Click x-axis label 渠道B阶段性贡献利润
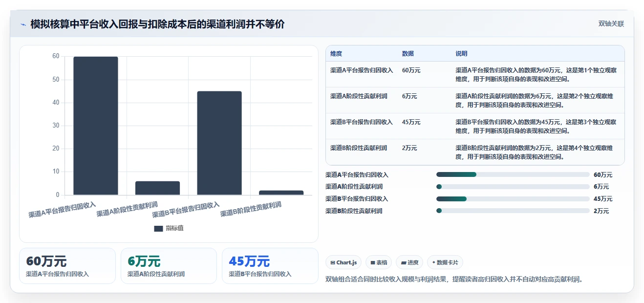644x303 pixels. pyautogui.click(x=251, y=210)
